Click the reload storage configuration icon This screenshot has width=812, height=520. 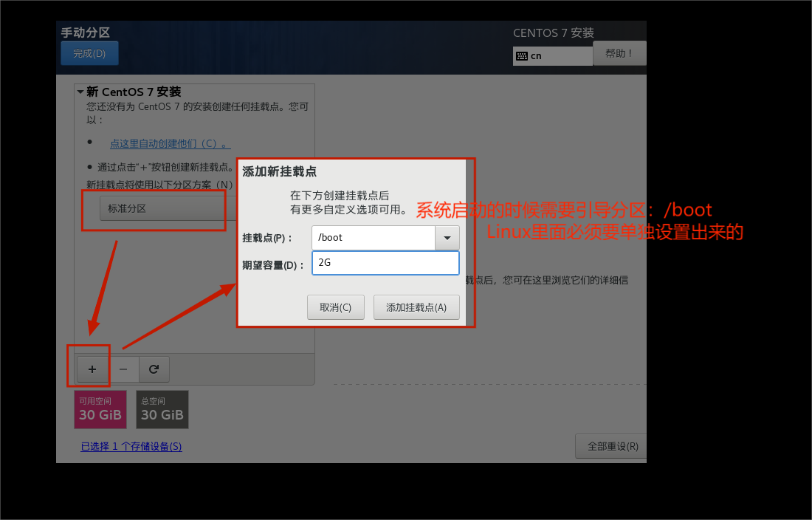coord(154,369)
